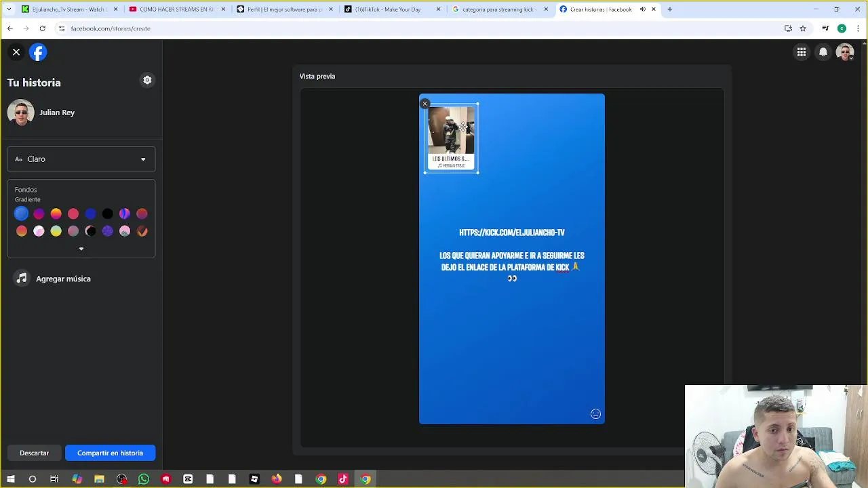This screenshot has width=868, height=488.
Task: Select the solid dark blue background
Action: click(x=90, y=213)
